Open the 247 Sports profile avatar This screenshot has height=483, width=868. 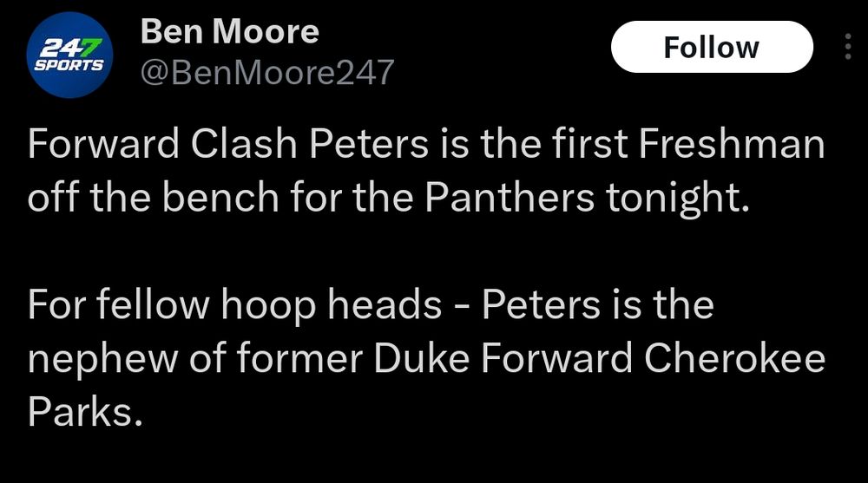pos(69,55)
